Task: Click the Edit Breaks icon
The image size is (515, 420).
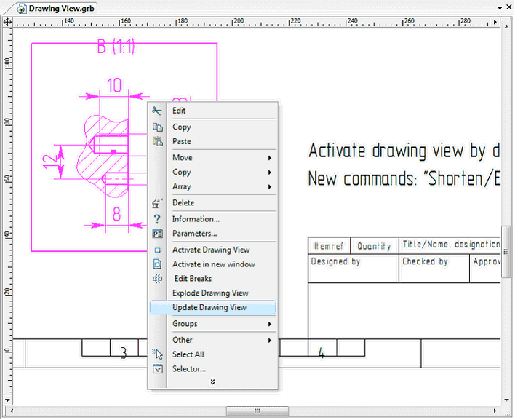Action: 157,278
